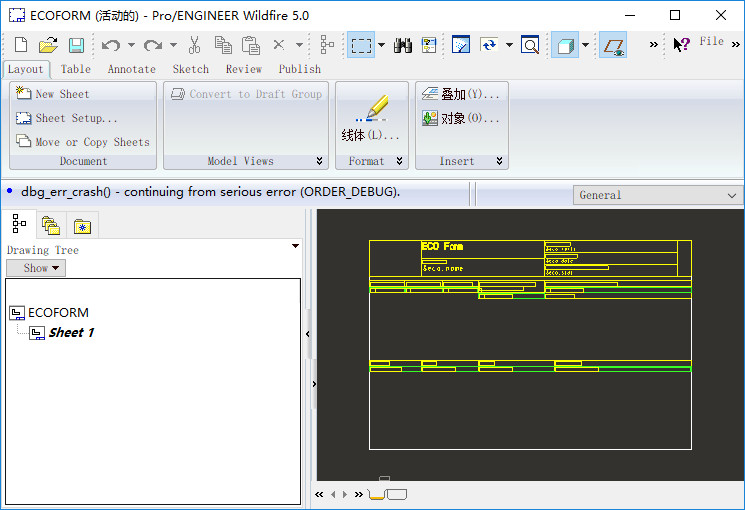This screenshot has width=745, height=510.
Task: Click the context help arrow icon
Action: point(681,44)
